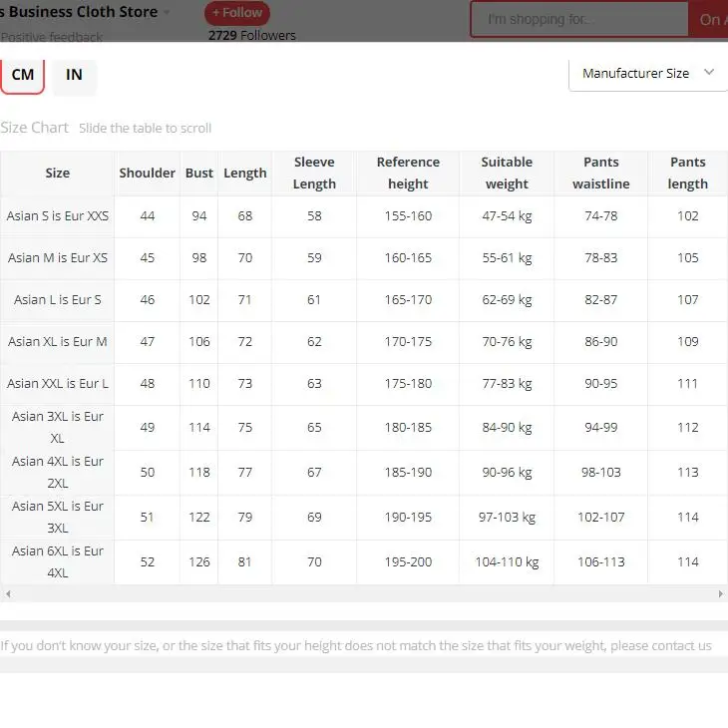
Task: Open the Business Cloth Store name dropdown arrow
Action: [167, 13]
